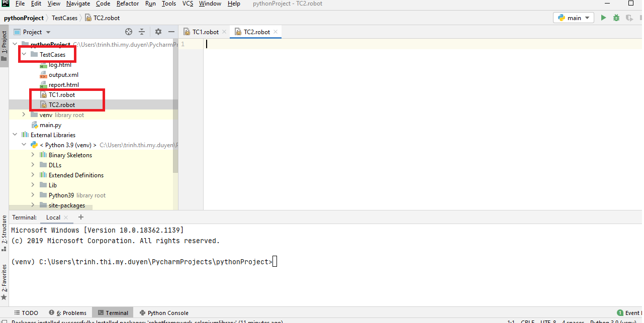
Task: Open Project panel settings gear
Action: (x=158, y=32)
